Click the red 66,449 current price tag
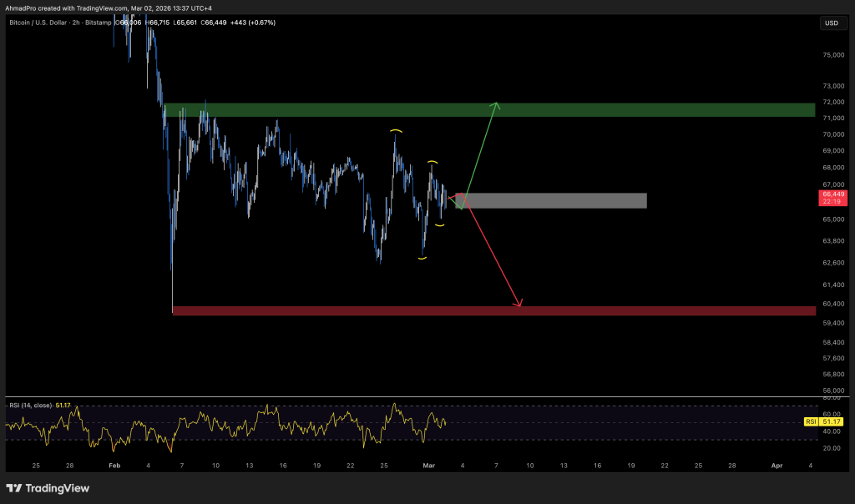 pyautogui.click(x=832, y=197)
